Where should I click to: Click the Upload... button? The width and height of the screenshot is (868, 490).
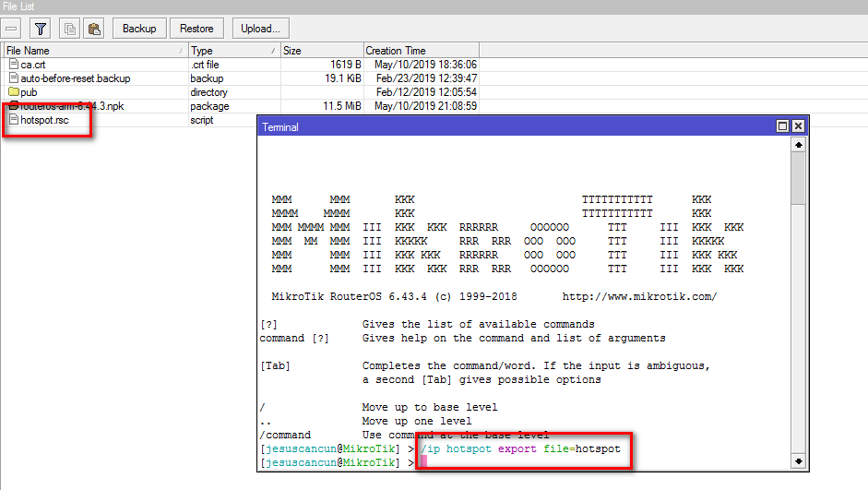[261, 29]
